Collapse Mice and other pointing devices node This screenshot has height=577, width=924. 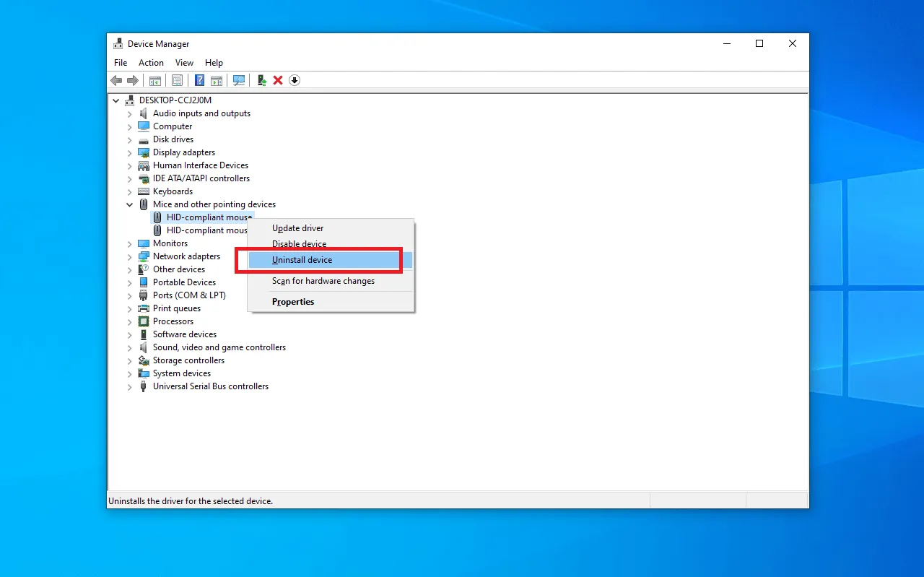[130, 204]
